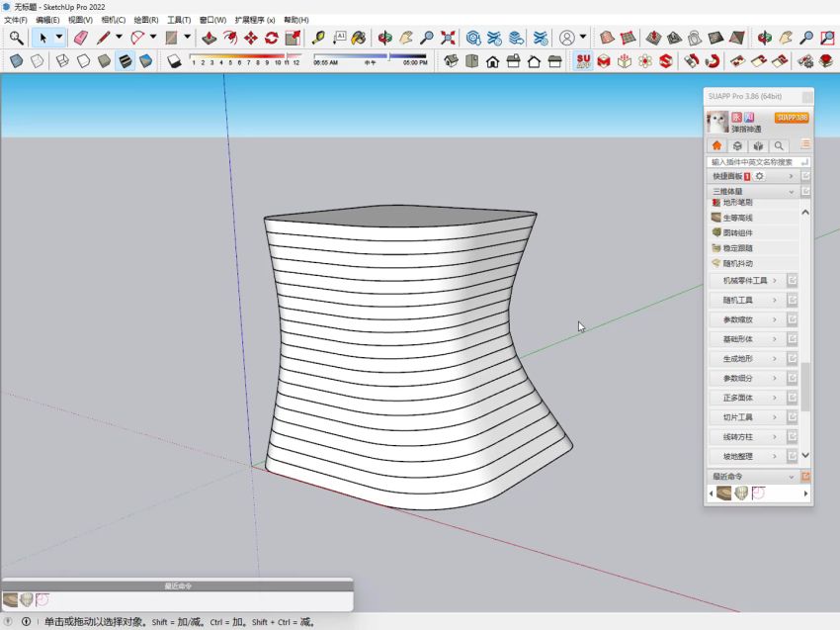The width and height of the screenshot is (840, 630).
Task: Select the Push/Pull tool
Action: 209,38
